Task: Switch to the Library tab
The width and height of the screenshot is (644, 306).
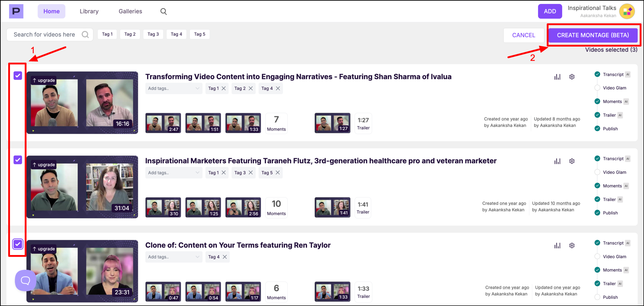Action: 89,11
